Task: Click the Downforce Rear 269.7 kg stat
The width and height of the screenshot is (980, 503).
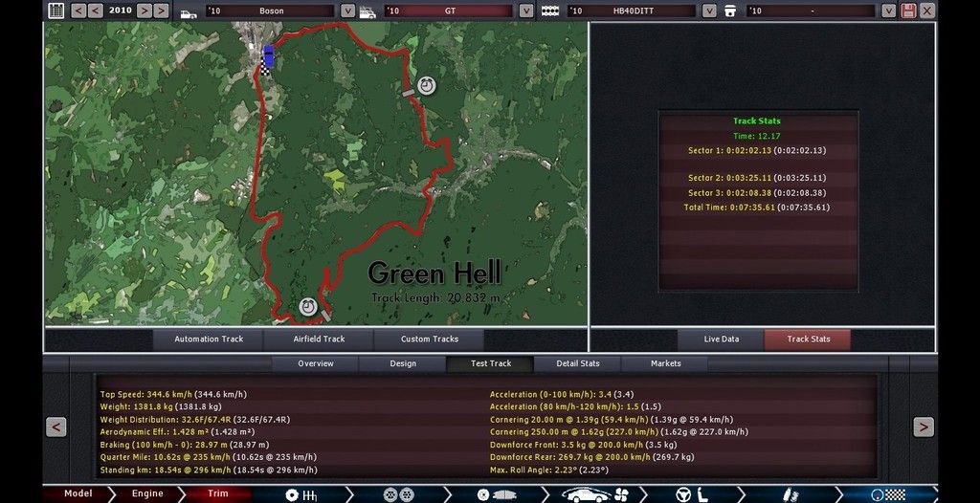Action: click(x=591, y=457)
